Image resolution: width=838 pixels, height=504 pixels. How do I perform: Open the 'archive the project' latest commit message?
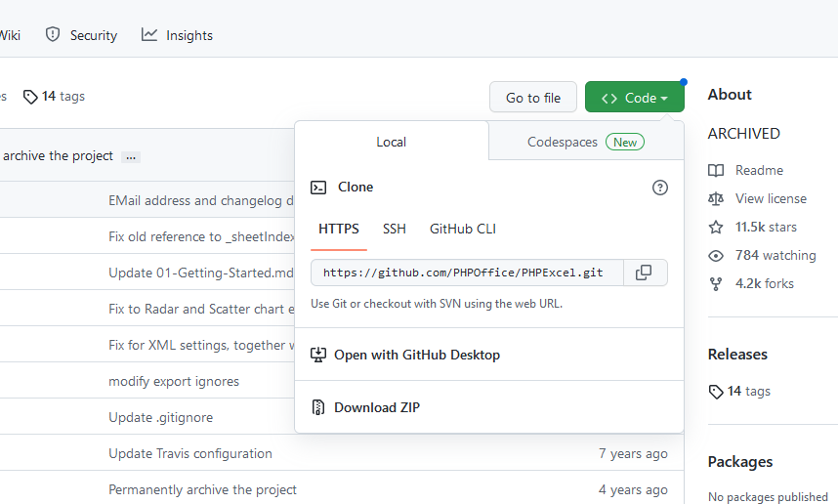pyautogui.click(x=59, y=156)
